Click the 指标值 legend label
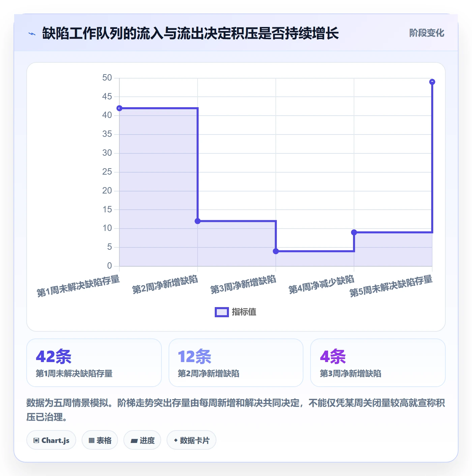The width and height of the screenshot is (472, 476). click(244, 312)
